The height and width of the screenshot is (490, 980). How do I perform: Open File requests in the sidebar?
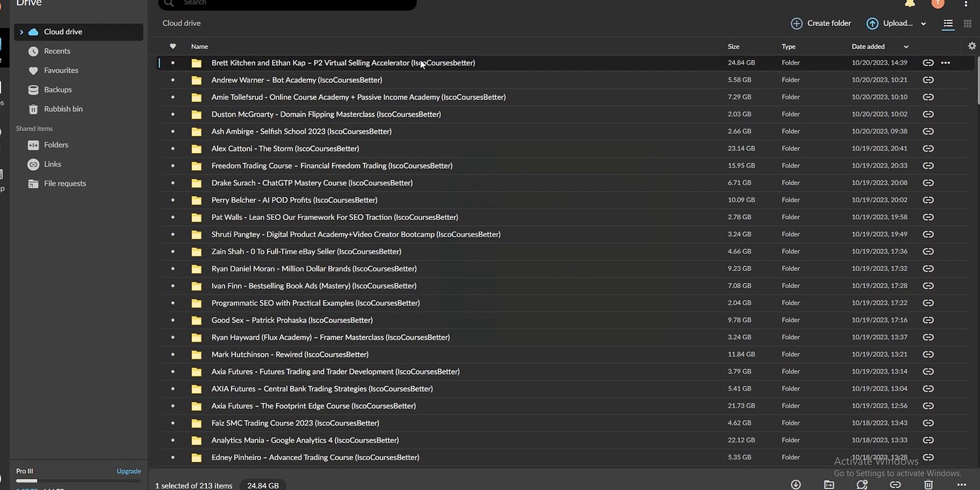tap(65, 183)
